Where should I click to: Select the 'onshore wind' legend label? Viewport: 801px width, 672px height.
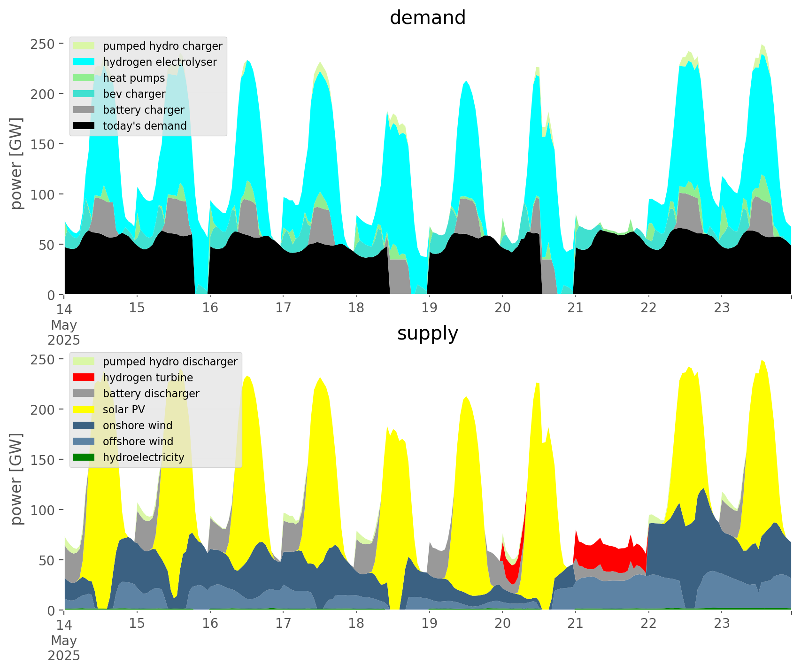pos(138,425)
